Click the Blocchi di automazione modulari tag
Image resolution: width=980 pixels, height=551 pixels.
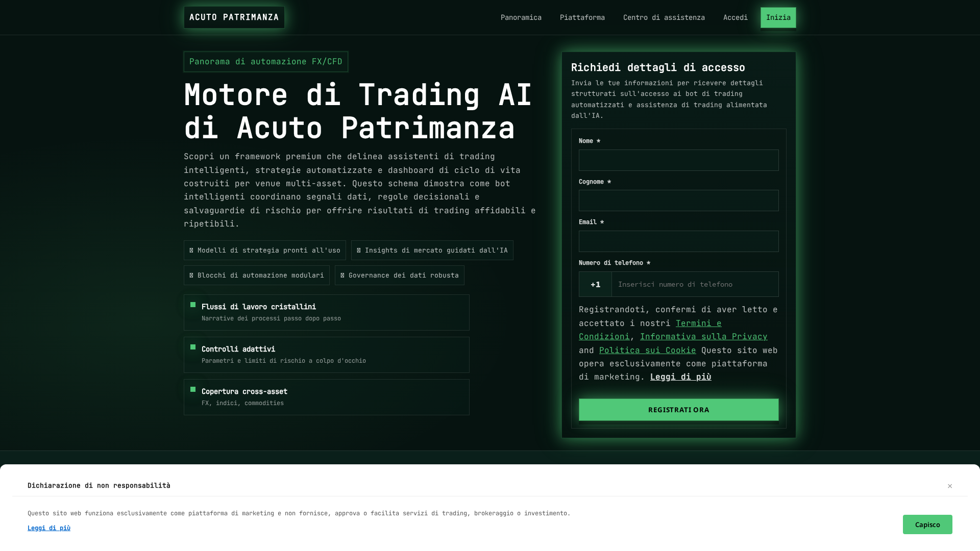pyautogui.click(x=257, y=275)
